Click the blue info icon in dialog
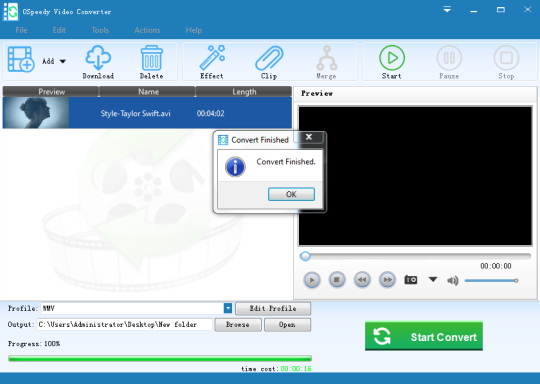 (x=235, y=167)
